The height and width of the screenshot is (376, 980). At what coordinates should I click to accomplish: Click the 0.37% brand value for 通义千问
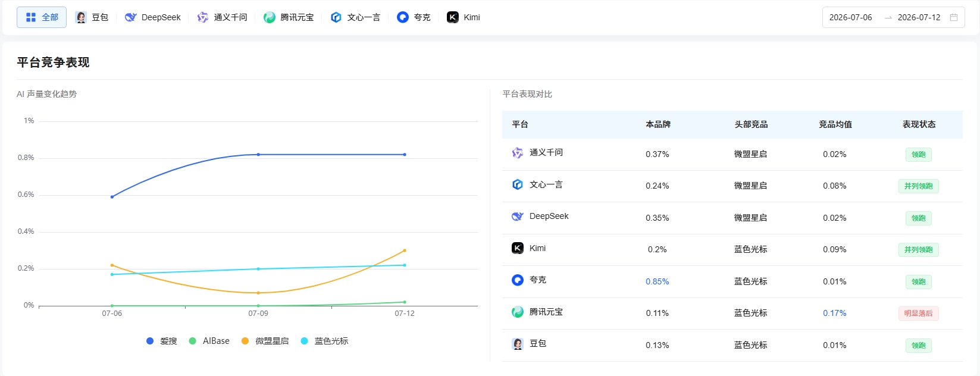(x=657, y=154)
